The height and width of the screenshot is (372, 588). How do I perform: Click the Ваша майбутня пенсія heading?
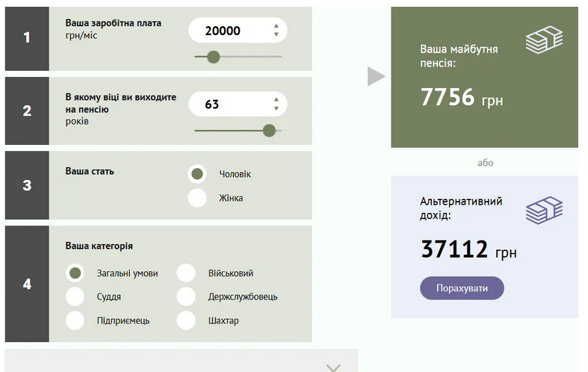point(459,56)
